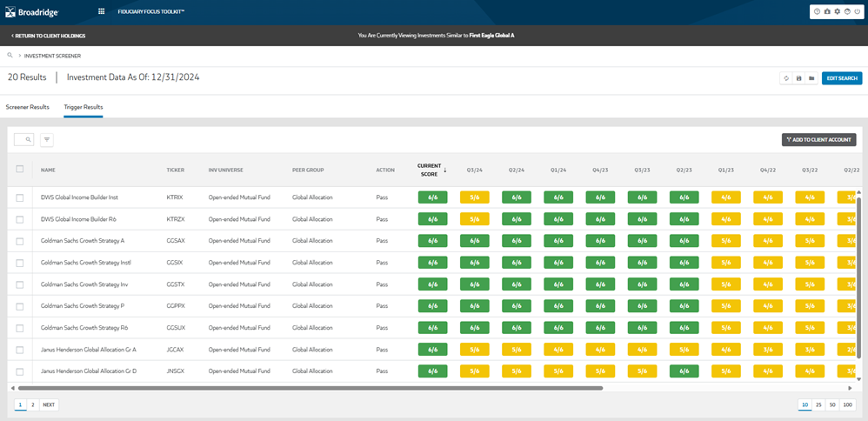This screenshot has width=868, height=421.
Task: Open saved searches folder icon
Action: click(x=811, y=78)
